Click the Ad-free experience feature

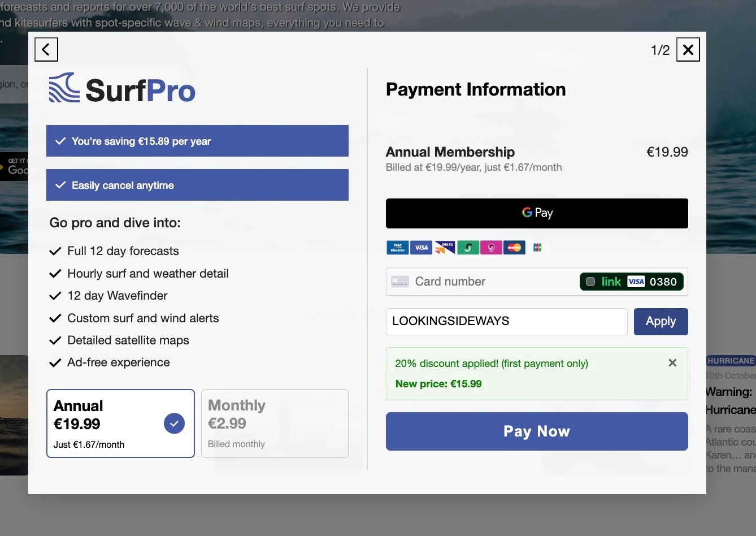tap(119, 362)
